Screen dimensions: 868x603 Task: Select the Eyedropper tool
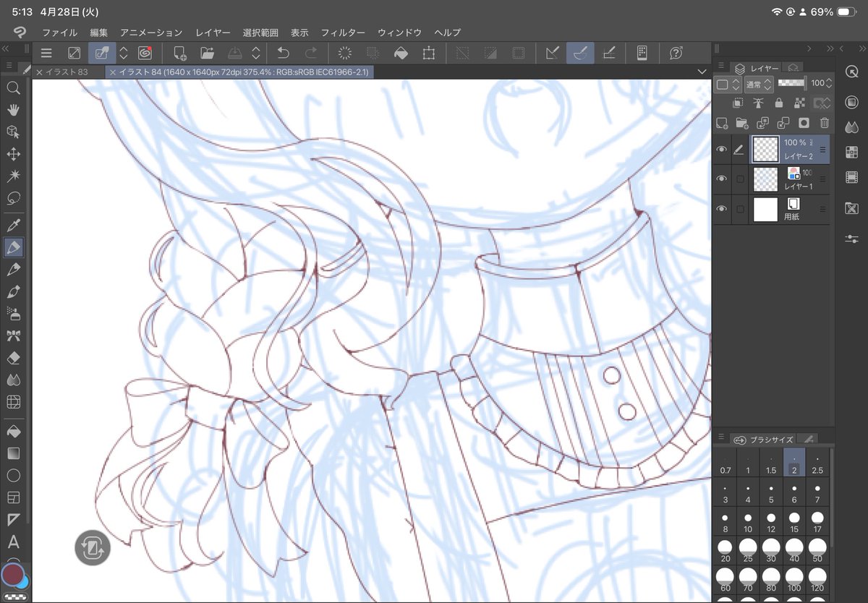coord(13,226)
